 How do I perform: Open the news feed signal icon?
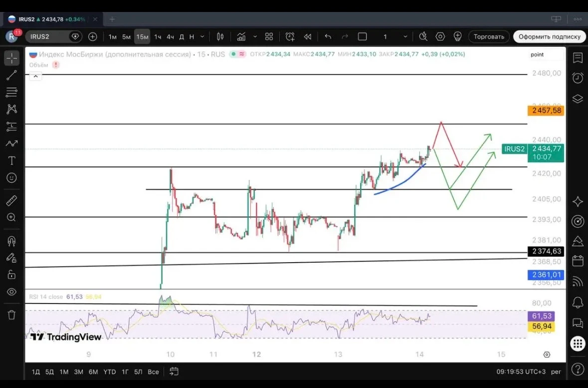[x=578, y=281]
